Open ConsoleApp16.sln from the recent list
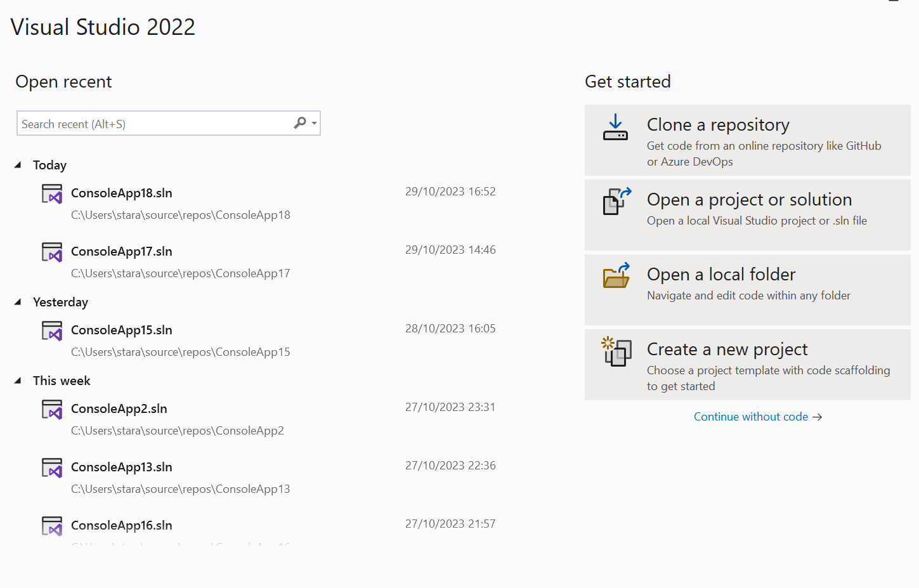Image resolution: width=919 pixels, height=588 pixels. pyautogui.click(x=121, y=525)
